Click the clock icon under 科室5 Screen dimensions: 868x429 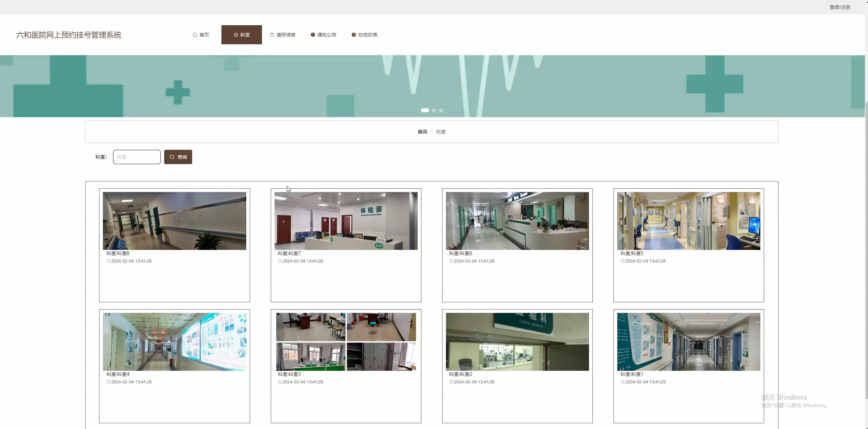coord(622,261)
